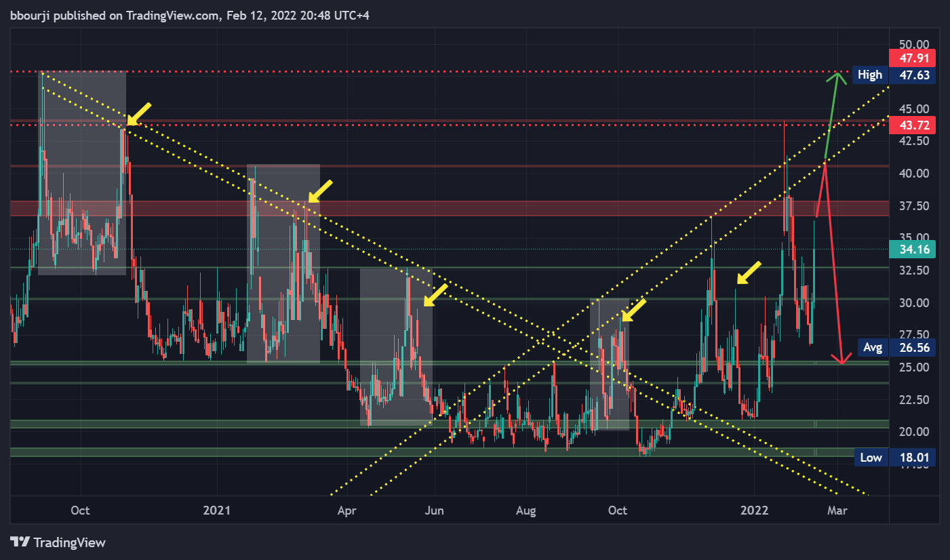Click the 35.00 price axis label

[913, 237]
